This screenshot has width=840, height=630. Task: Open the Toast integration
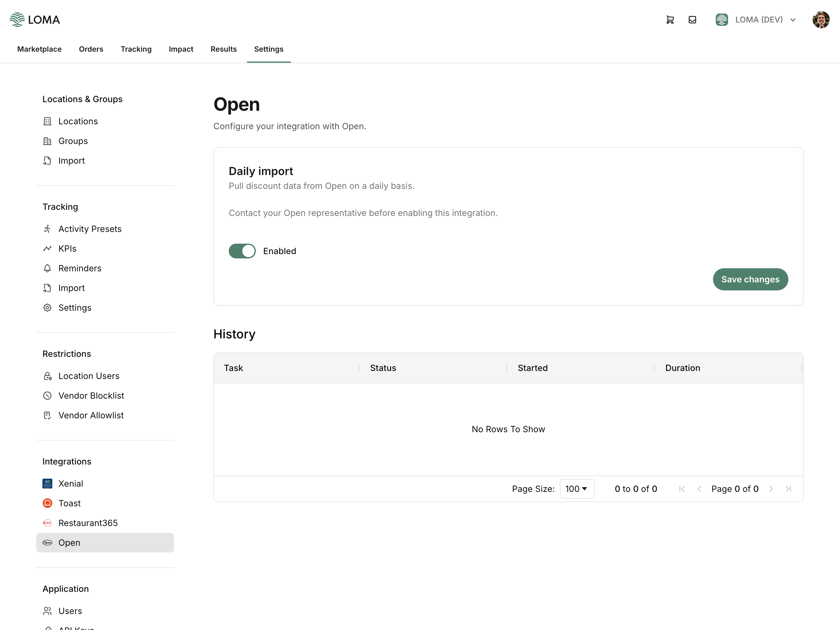pos(69,503)
